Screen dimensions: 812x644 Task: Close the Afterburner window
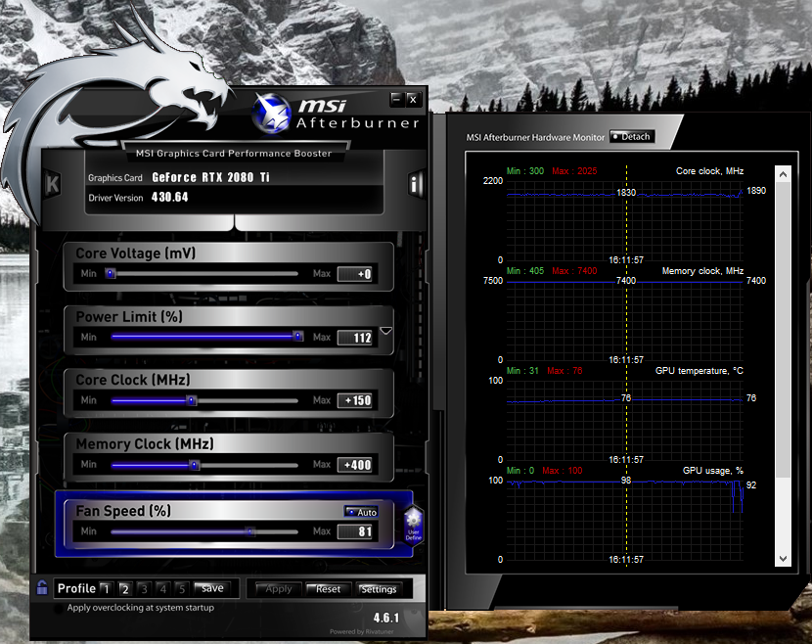[413, 100]
